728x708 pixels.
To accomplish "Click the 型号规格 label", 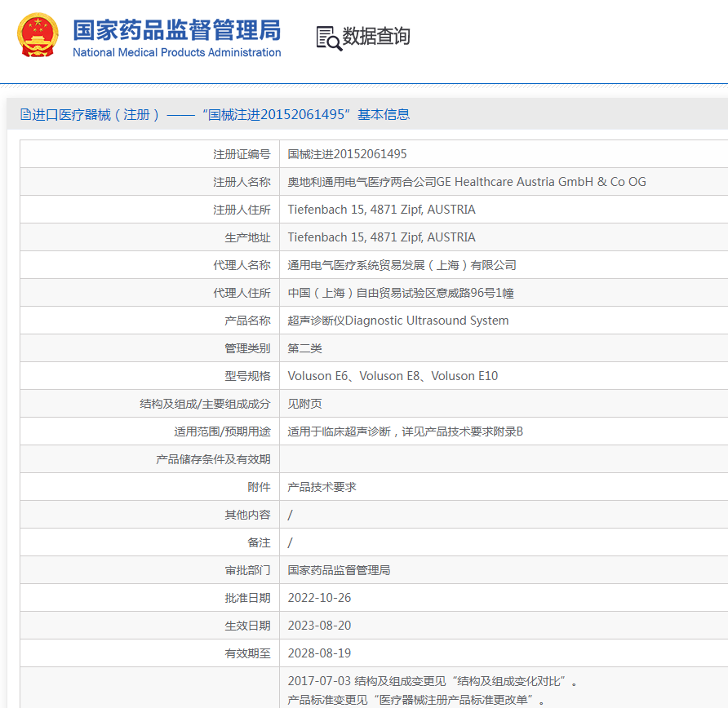I will point(247,376).
